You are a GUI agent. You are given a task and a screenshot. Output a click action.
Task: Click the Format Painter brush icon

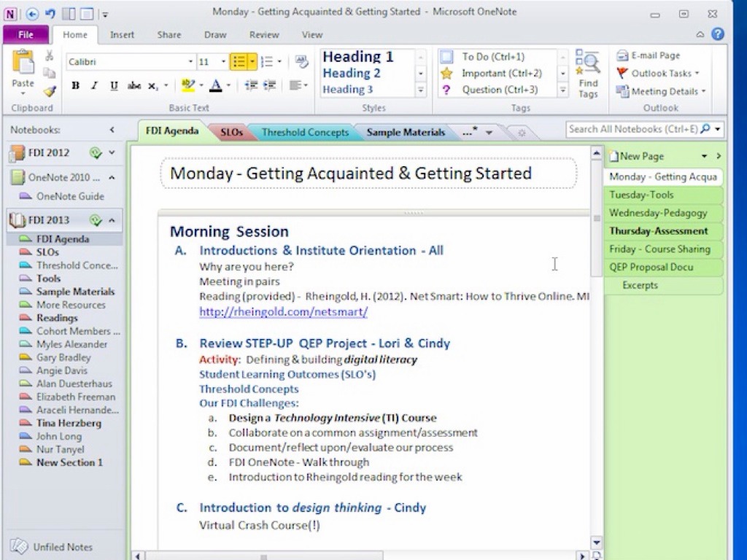point(49,91)
